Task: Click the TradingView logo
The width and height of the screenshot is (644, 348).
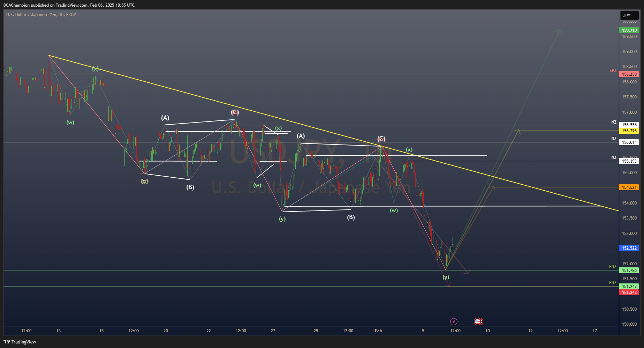Action: 20,342
